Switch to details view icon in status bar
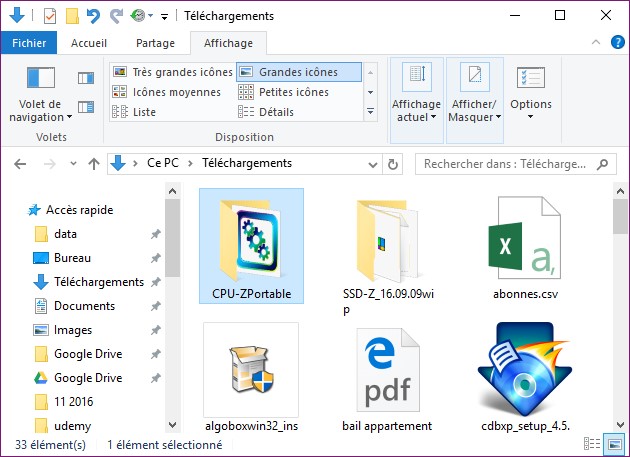This screenshot has height=457, width=630. pos(596,443)
